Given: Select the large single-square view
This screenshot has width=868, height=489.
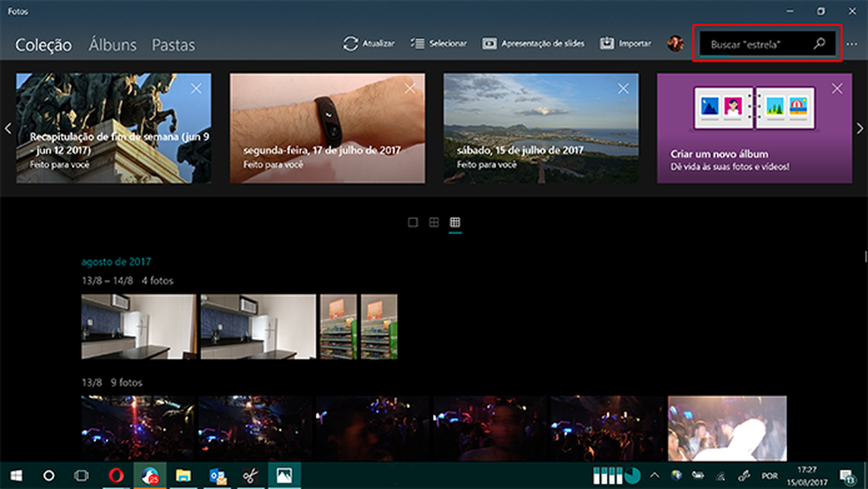Looking at the screenshot, I should point(413,222).
